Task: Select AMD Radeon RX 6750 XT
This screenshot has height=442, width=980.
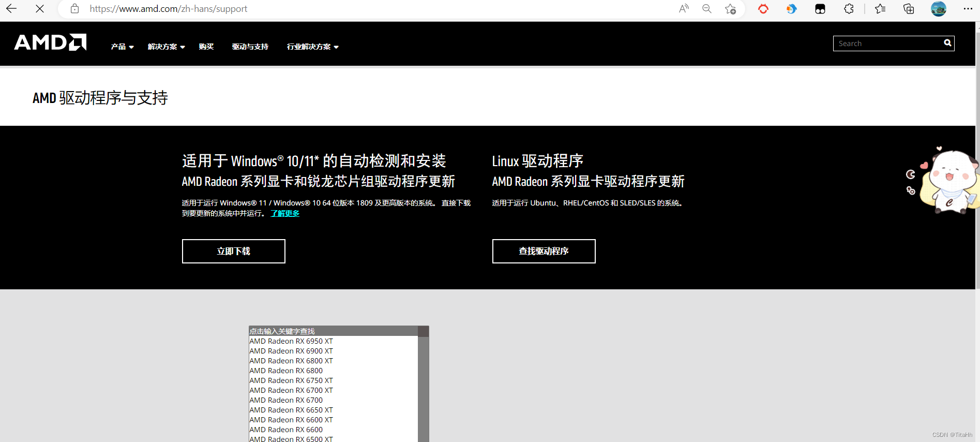Action: (291, 380)
